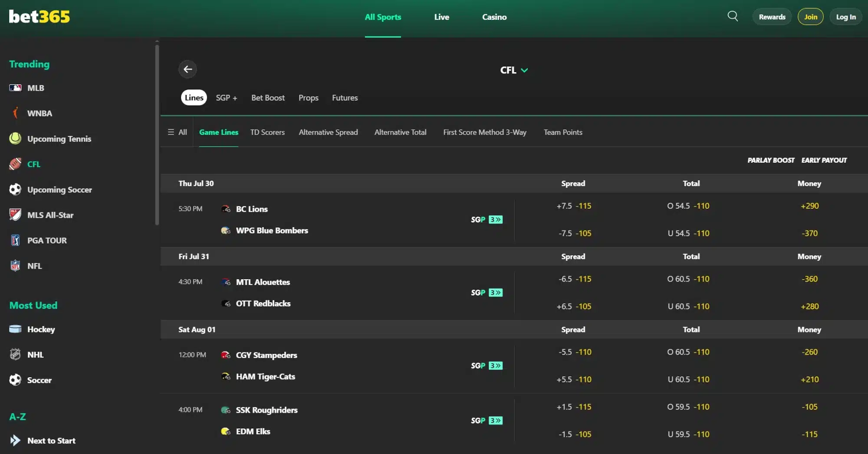
Task: Open the Futures tab
Action: click(x=345, y=98)
